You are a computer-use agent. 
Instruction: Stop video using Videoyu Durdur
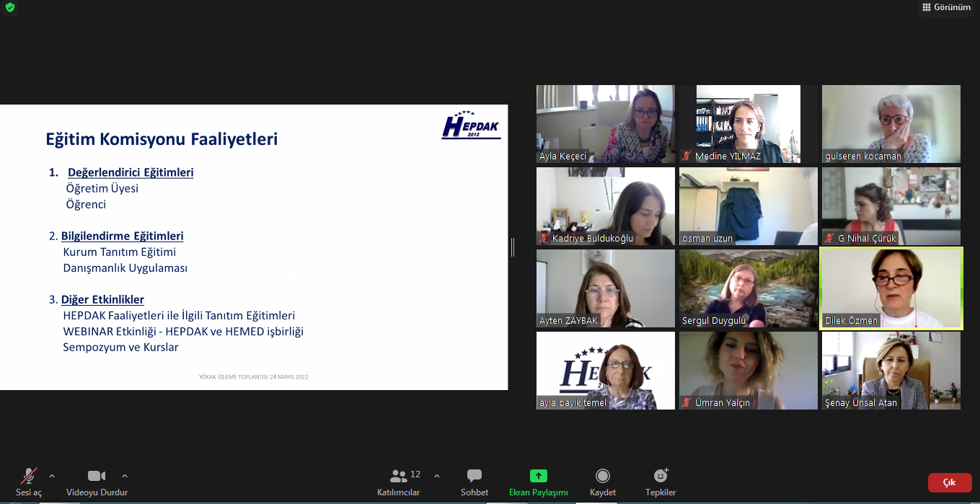97,481
